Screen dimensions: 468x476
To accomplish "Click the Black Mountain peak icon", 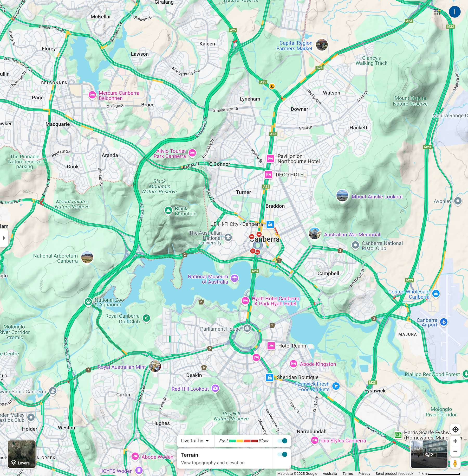I will 168,210.
